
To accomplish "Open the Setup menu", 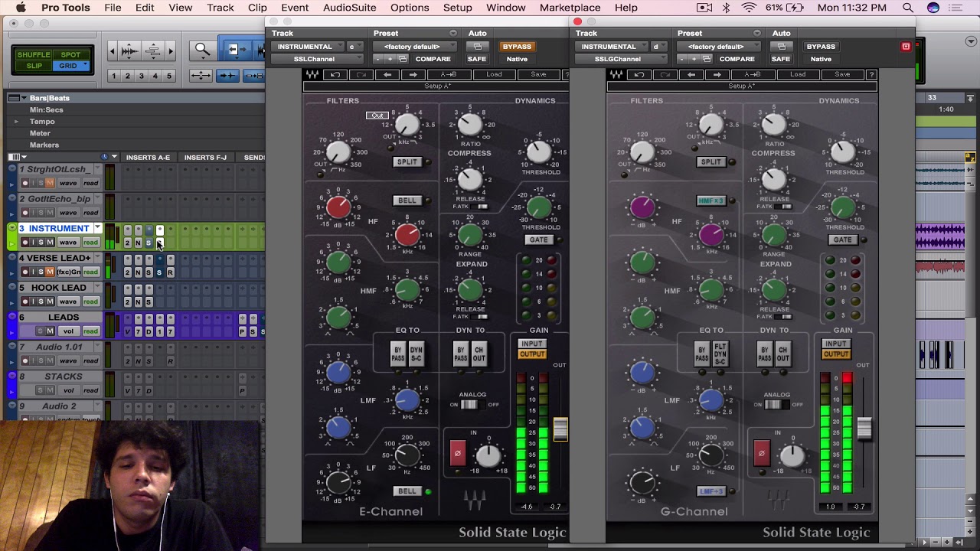I will [x=457, y=8].
